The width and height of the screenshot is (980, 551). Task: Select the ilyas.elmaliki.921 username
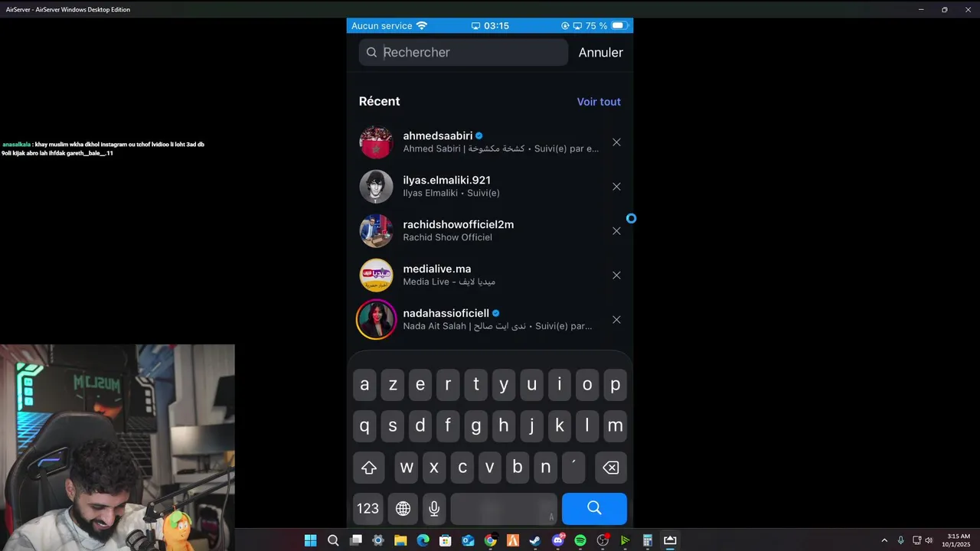click(446, 180)
